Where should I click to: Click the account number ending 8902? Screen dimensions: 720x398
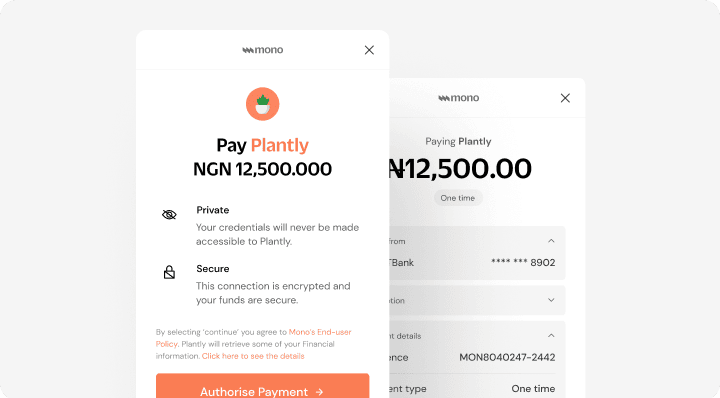[x=523, y=263]
